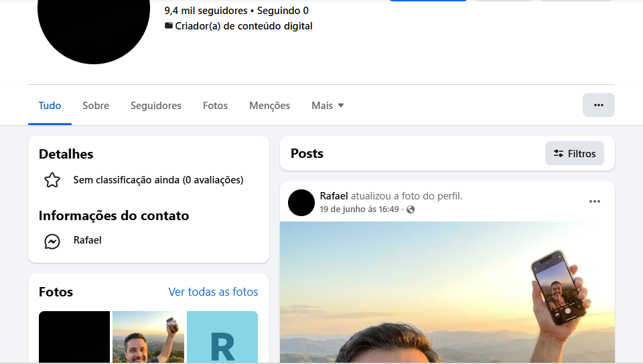Open the Menções tab
Viewport: 643px width, 364px height.
269,106
